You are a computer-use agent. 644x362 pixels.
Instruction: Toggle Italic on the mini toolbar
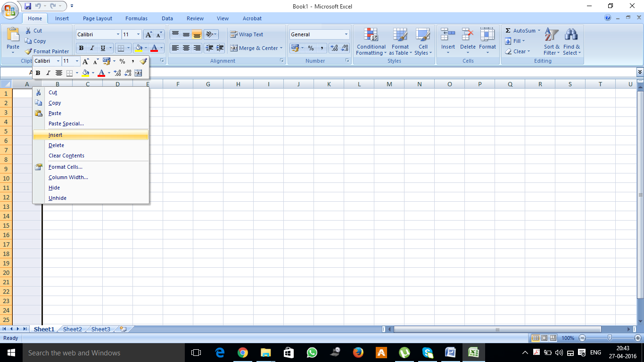click(48, 73)
